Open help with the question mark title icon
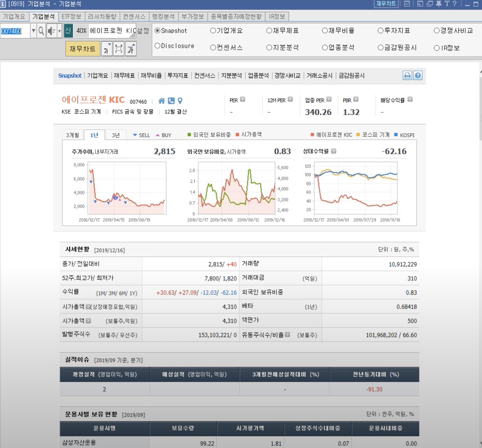 pos(455,4)
